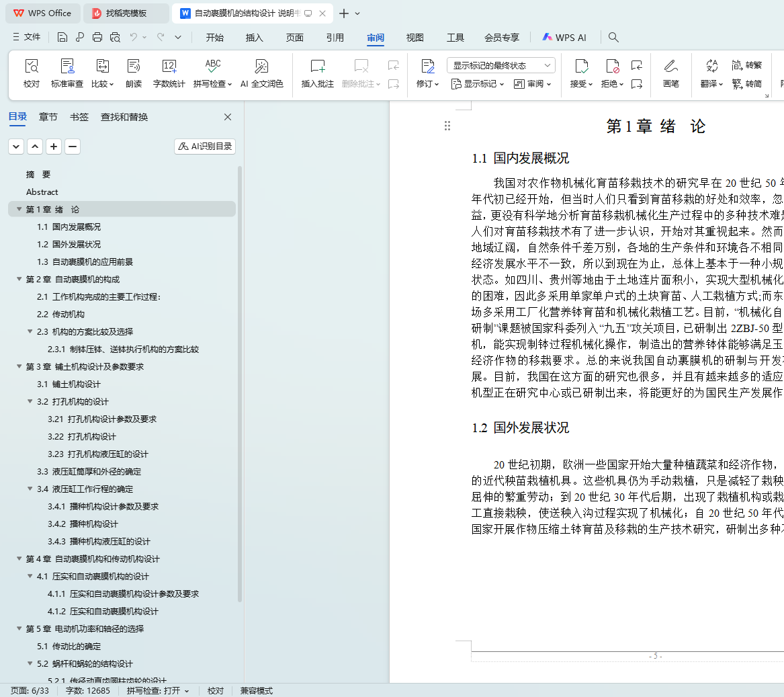Image resolution: width=784 pixels, height=697 pixels.
Task: Open 字数统计 word count
Action: pyautogui.click(x=169, y=73)
